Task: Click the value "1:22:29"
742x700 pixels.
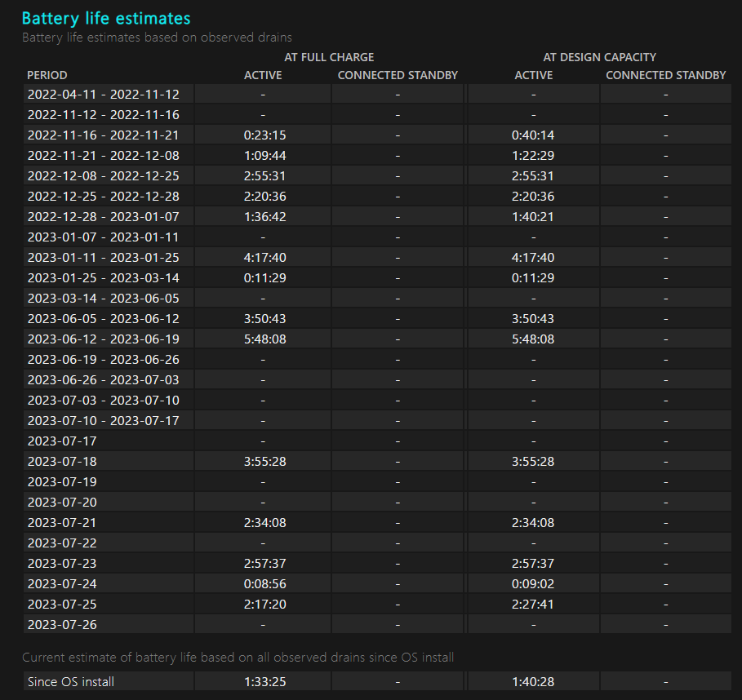Action: pyautogui.click(x=533, y=155)
